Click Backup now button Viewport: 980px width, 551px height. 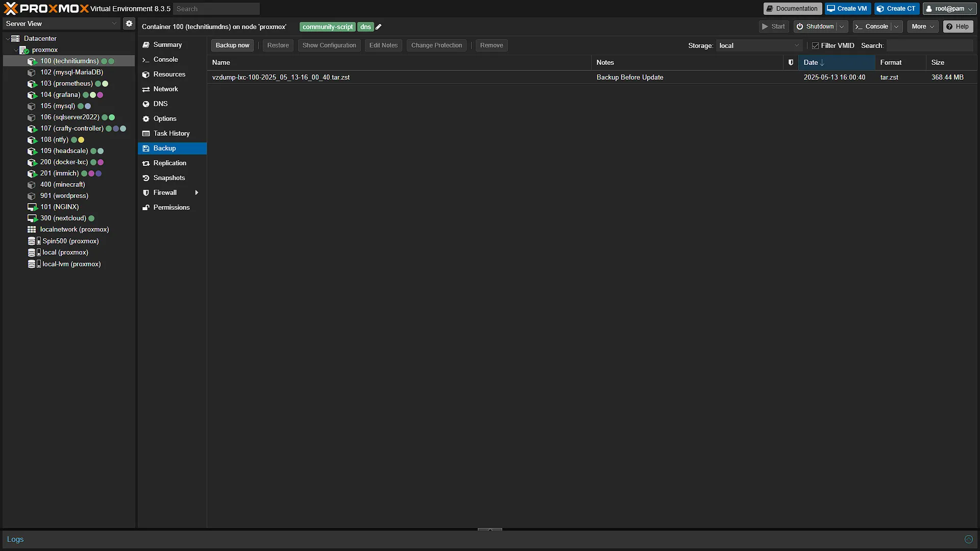(x=232, y=45)
